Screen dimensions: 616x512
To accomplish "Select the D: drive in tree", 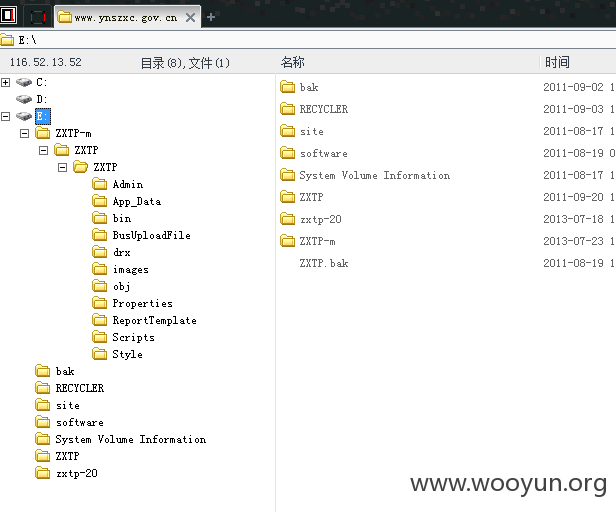I will [42, 99].
